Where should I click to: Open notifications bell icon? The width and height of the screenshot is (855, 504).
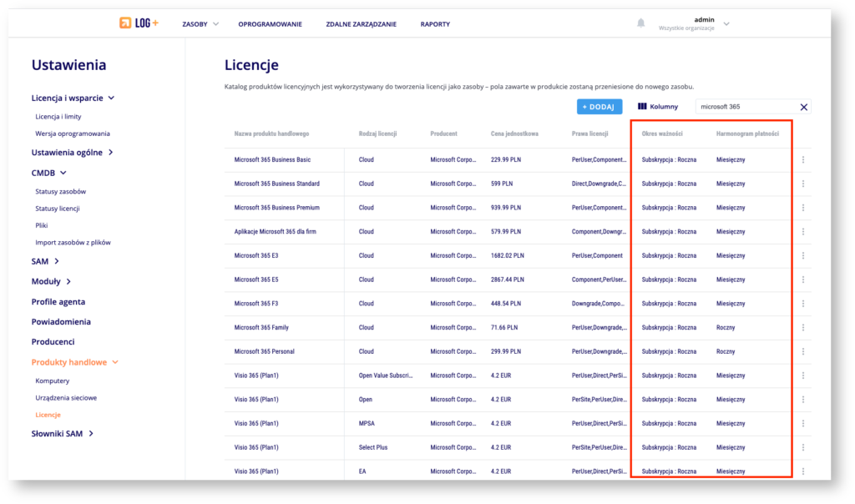pyautogui.click(x=640, y=23)
